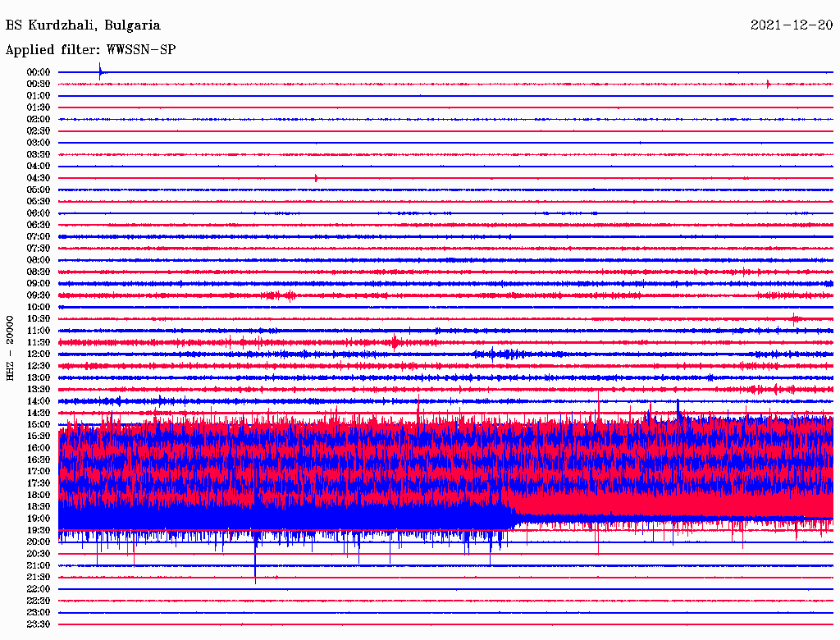Viewport: 840px width, 640px height.
Task: Select the 02:30 time label
Action: (39, 131)
